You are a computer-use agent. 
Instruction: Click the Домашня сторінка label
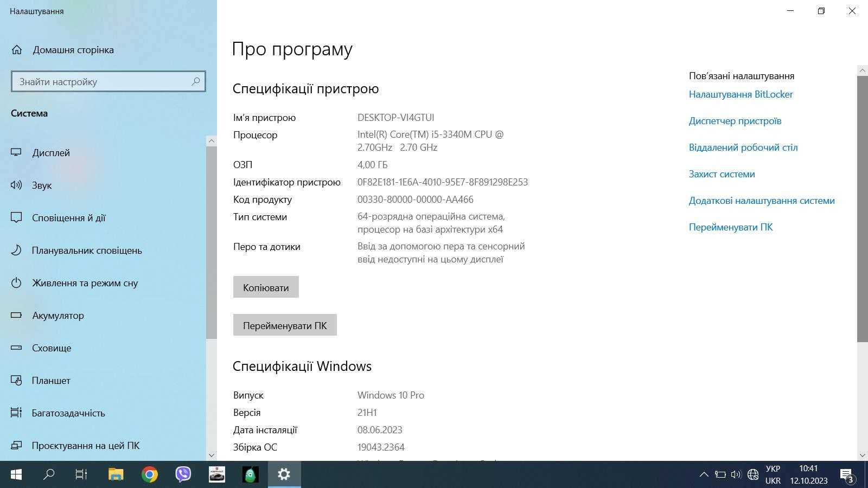(x=73, y=50)
